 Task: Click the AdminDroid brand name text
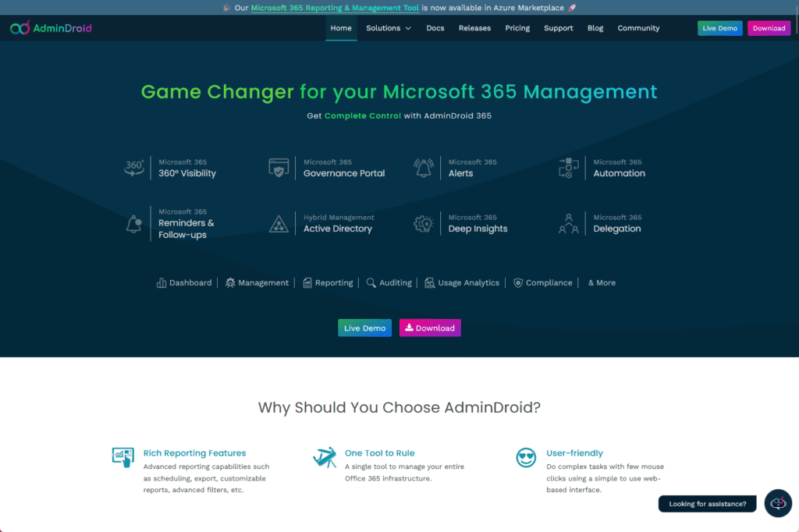coord(62,28)
